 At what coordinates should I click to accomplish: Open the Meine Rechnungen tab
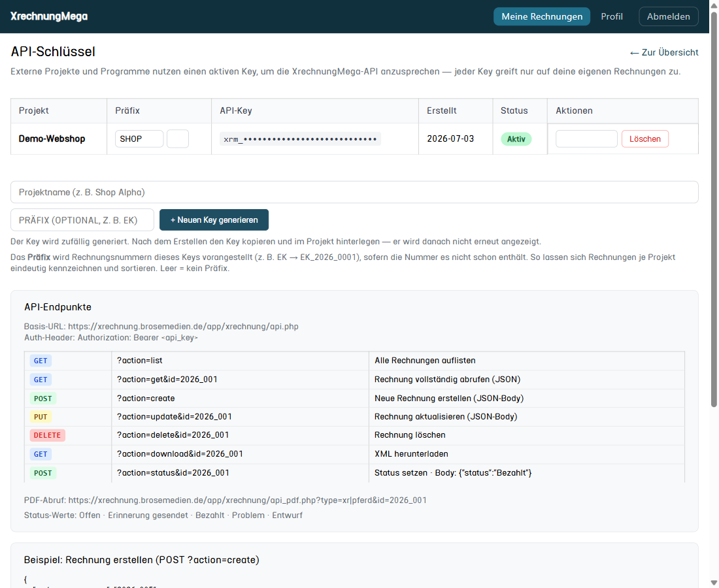pos(542,16)
